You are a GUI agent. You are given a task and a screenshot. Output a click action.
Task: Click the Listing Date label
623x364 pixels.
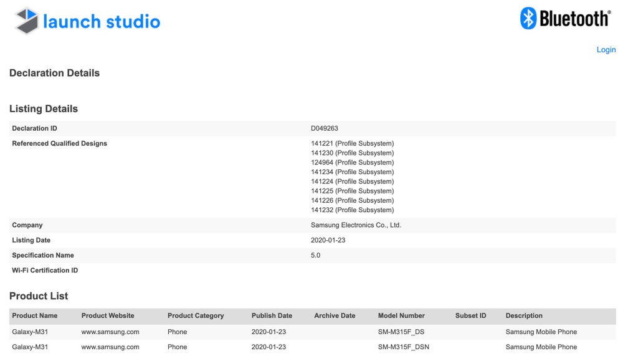(x=31, y=240)
